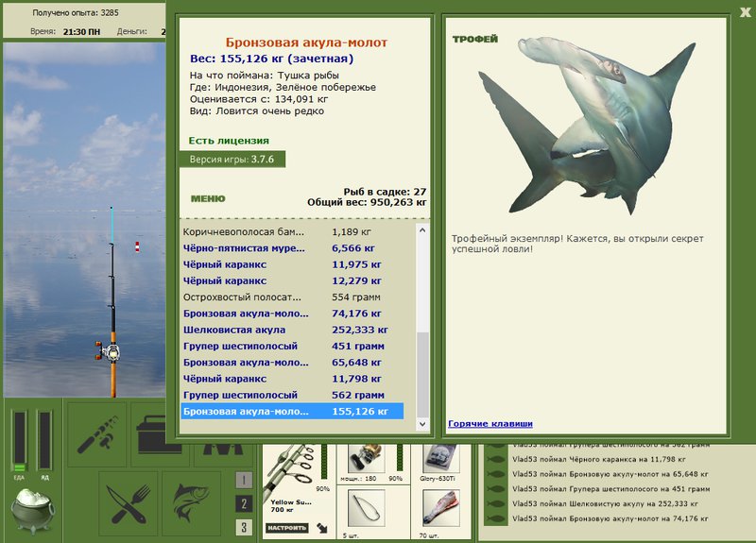This screenshot has height=543, width=756.
Task: Click fish icon beside Шелковистую акулу message
Action: tap(495, 504)
